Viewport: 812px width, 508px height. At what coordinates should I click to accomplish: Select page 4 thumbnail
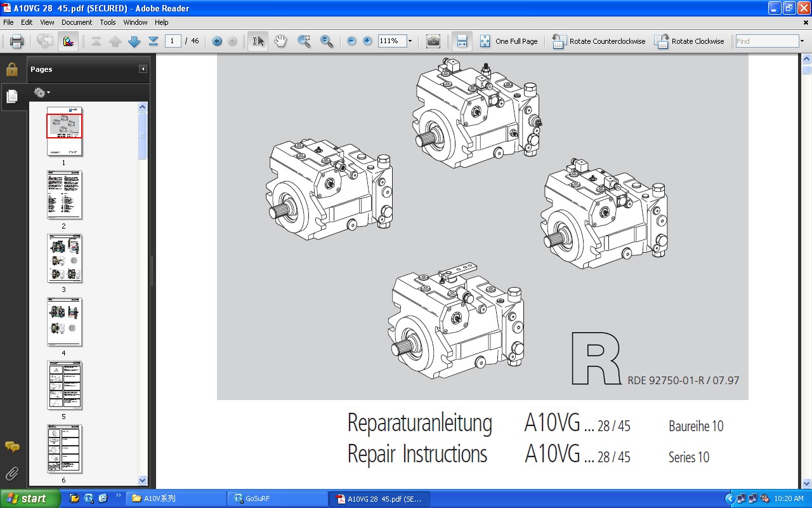coord(65,322)
